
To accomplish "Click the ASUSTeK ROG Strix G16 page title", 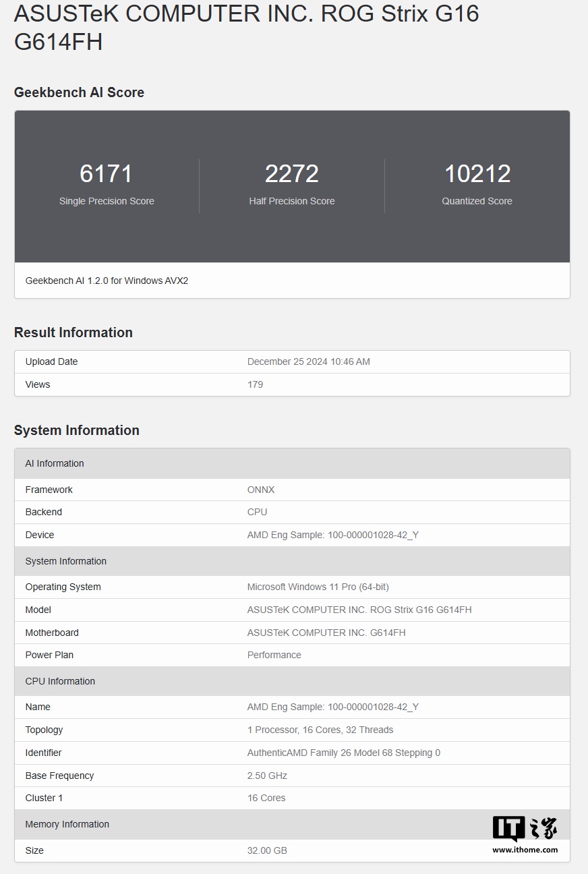I will click(x=246, y=28).
